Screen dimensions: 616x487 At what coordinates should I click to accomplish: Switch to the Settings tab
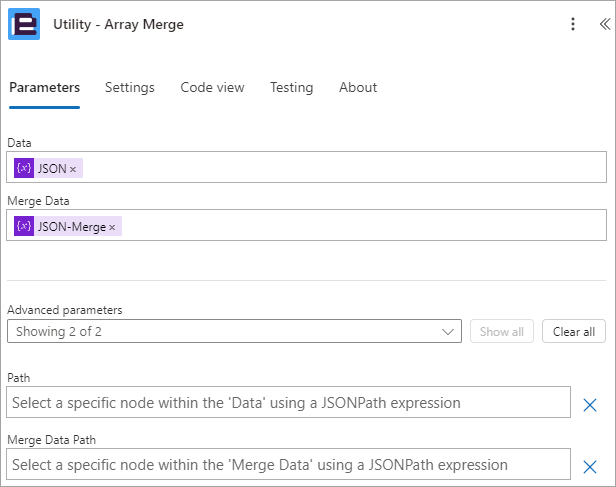coord(130,87)
